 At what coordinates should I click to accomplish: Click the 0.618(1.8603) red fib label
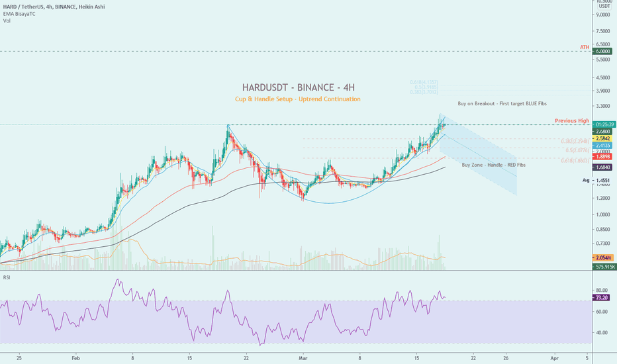click(575, 161)
